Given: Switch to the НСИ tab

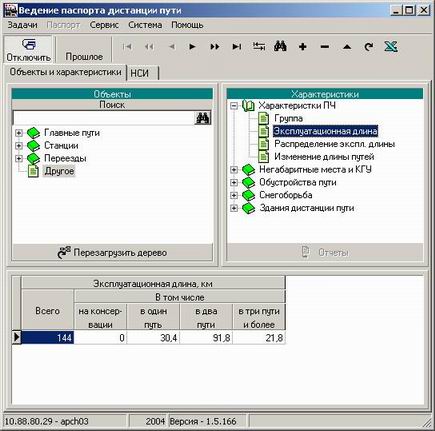Looking at the screenshot, I should pos(143,73).
